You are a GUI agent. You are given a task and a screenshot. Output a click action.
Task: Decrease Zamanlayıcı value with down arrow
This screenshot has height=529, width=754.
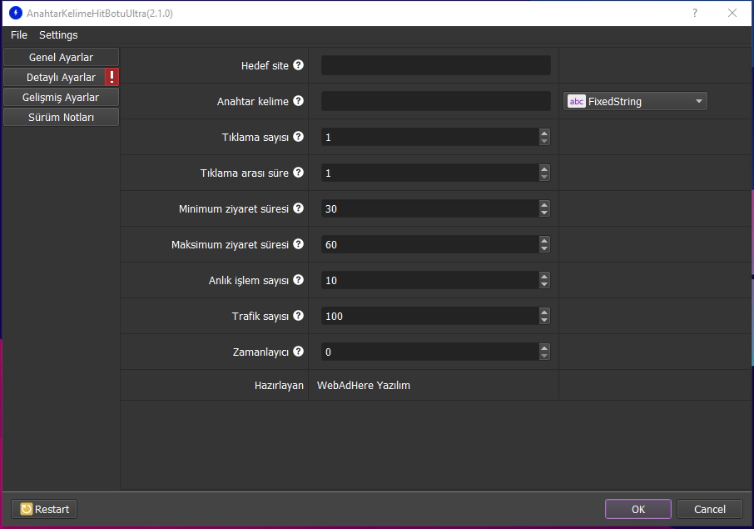click(x=544, y=356)
